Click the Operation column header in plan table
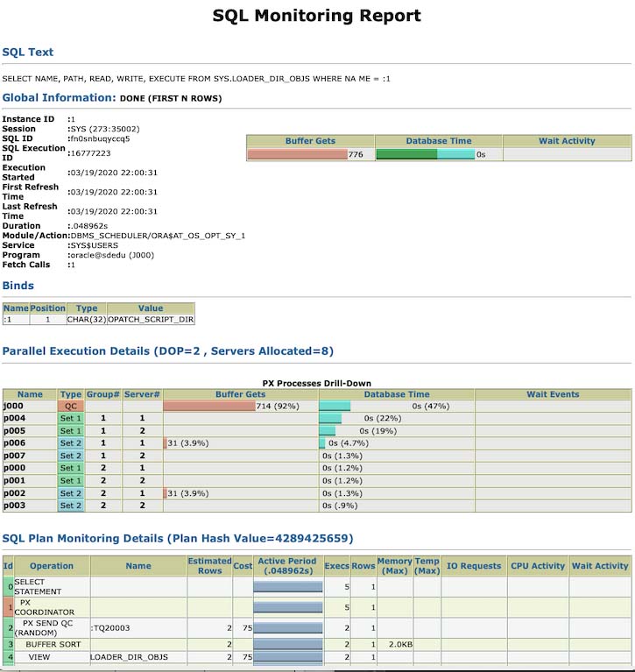The image size is (635, 672). tap(52, 566)
